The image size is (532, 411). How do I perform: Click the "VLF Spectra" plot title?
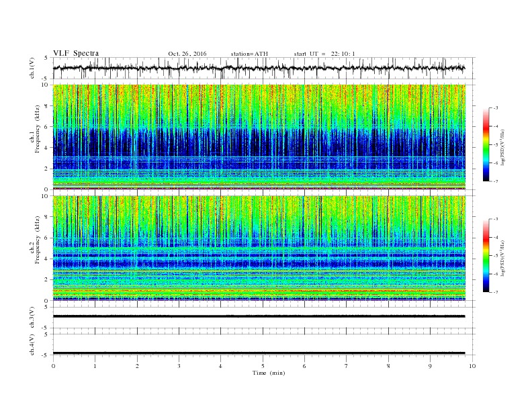(x=76, y=53)
